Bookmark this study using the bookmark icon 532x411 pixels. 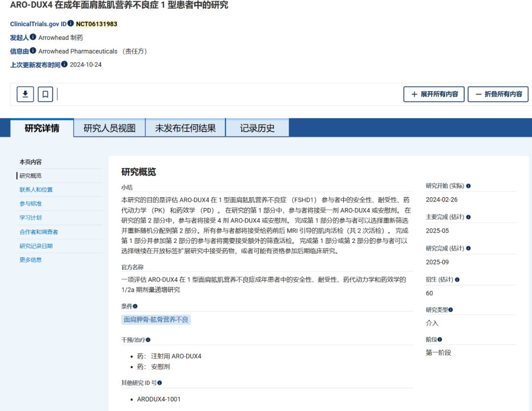pos(45,94)
